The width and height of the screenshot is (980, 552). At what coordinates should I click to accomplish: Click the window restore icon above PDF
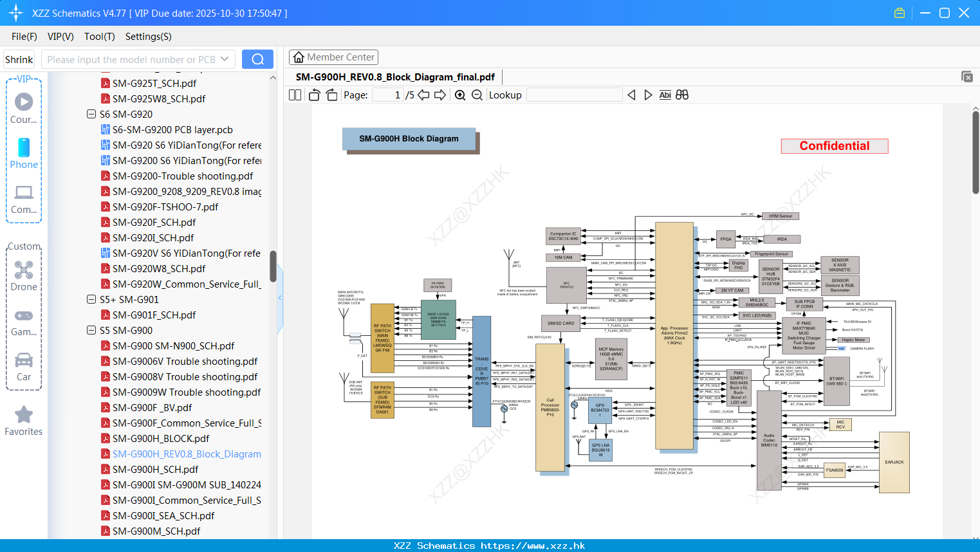(967, 77)
